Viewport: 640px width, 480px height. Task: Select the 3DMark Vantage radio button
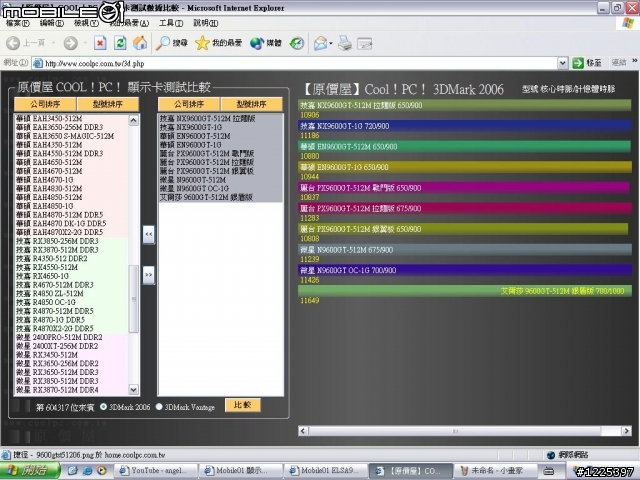(x=159, y=407)
